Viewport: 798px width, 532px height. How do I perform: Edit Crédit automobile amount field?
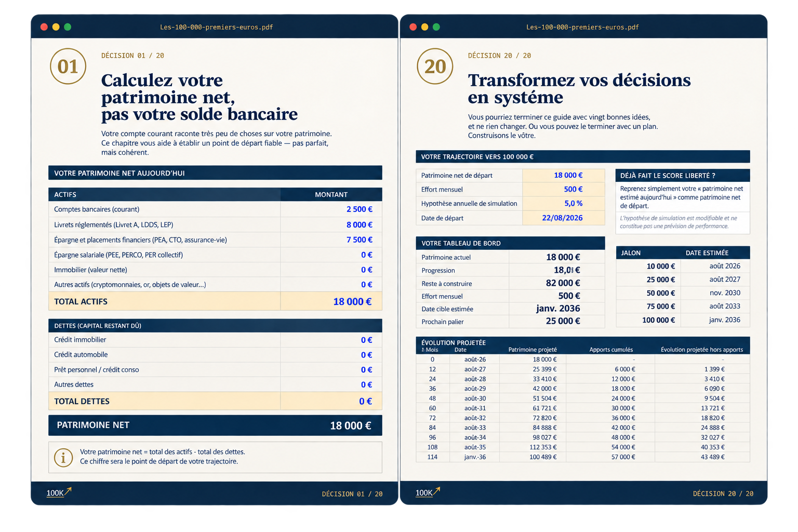331,355
